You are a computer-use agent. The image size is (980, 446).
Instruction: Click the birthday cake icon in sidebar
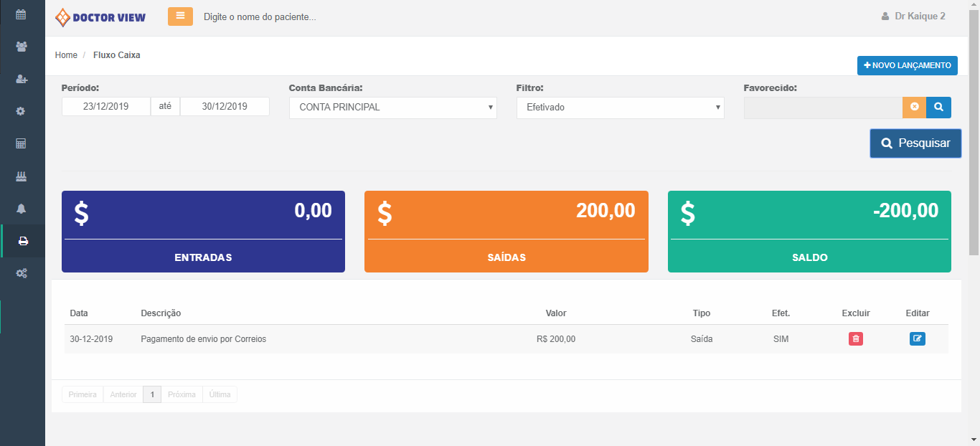point(22,176)
